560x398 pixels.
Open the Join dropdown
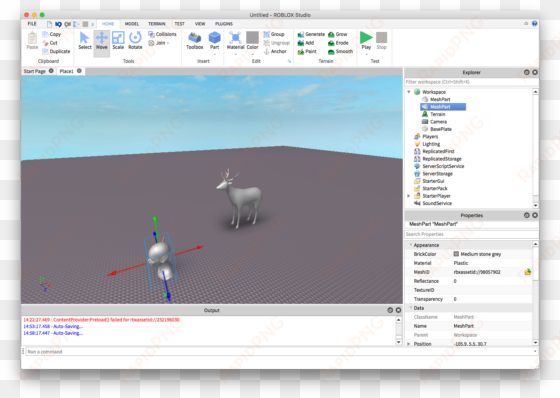coord(159,43)
